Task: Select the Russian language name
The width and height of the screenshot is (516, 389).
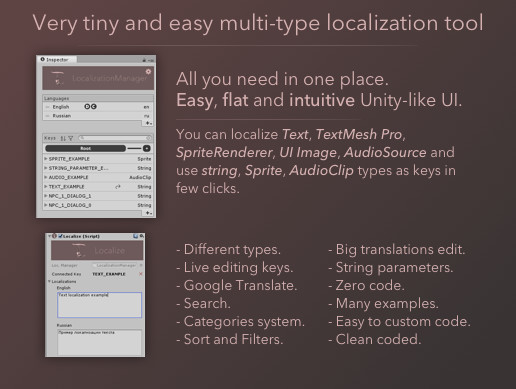Action: pyautogui.click(x=62, y=116)
